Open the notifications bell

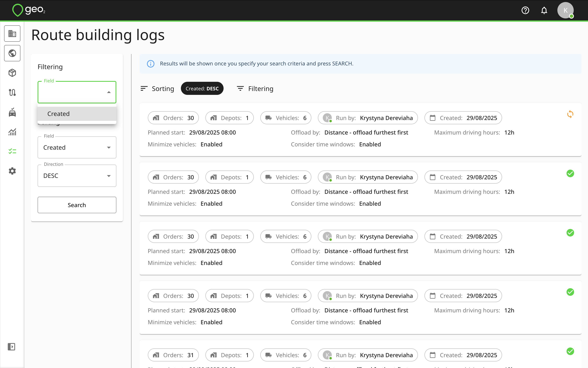544,10
